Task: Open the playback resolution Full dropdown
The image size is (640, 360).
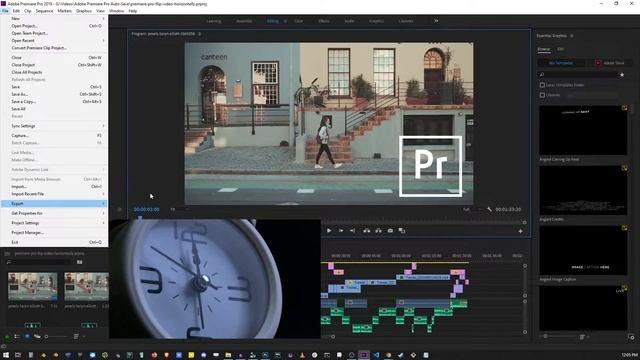Action: (471, 209)
